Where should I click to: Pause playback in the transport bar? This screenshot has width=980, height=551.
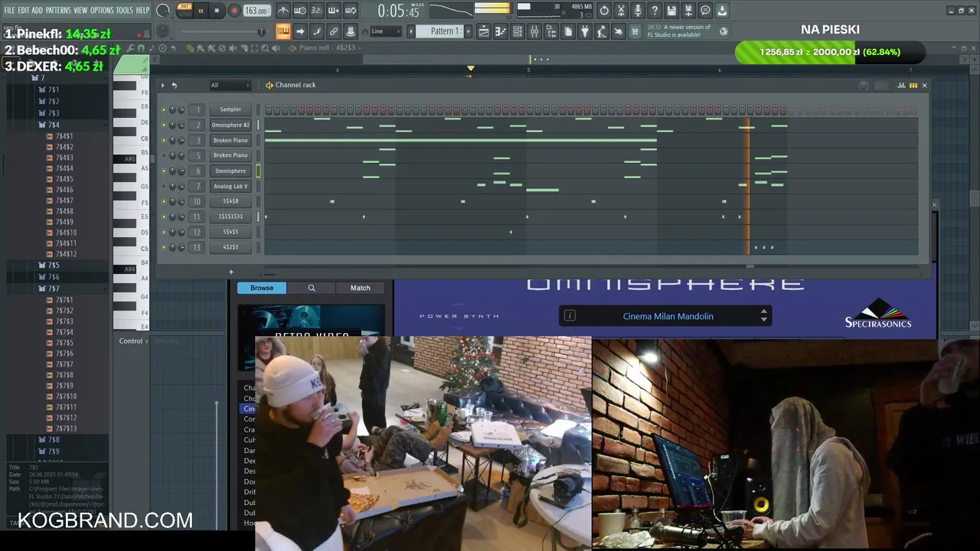(201, 11)
